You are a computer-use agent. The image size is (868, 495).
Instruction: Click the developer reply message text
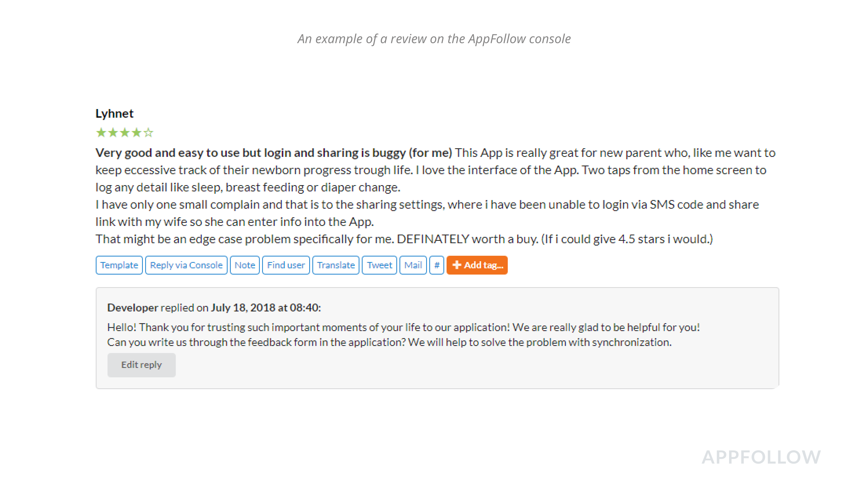pyautogui.click(x=390, y=335)
